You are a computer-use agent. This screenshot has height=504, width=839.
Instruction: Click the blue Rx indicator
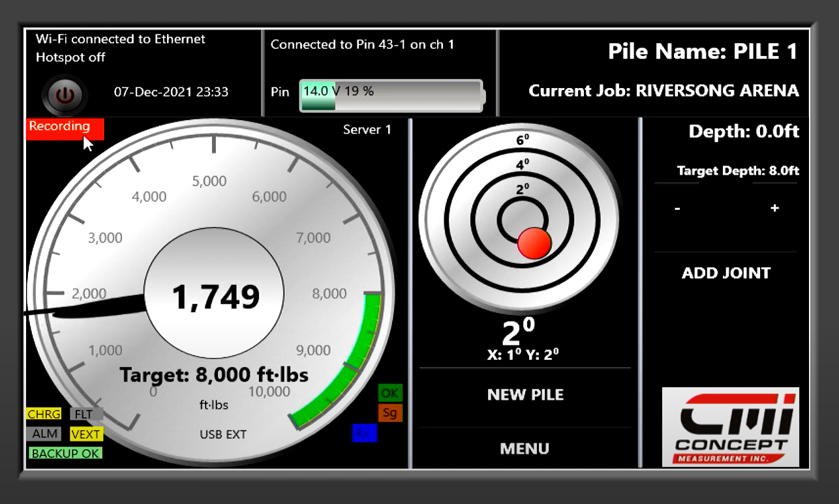[x=364, y=433]
